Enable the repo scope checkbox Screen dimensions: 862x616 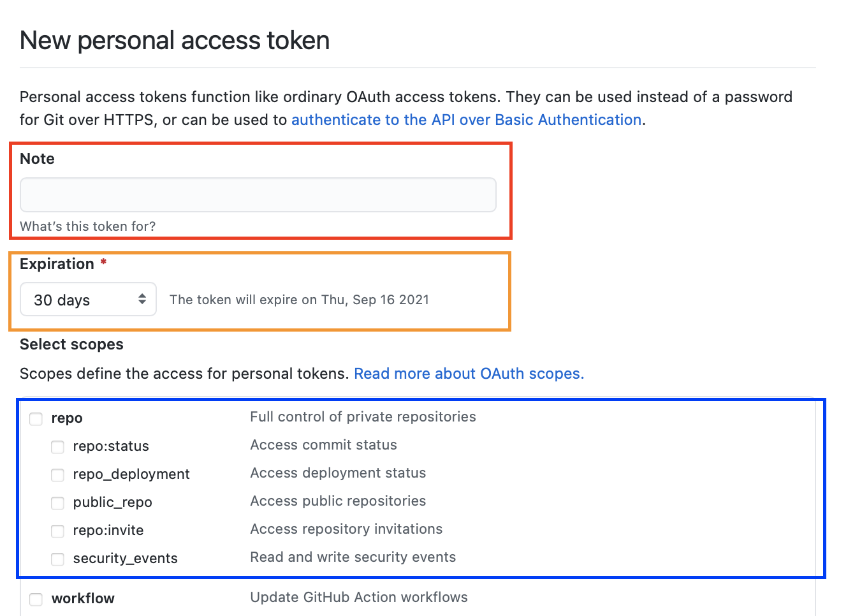click(x=36, y=419)
